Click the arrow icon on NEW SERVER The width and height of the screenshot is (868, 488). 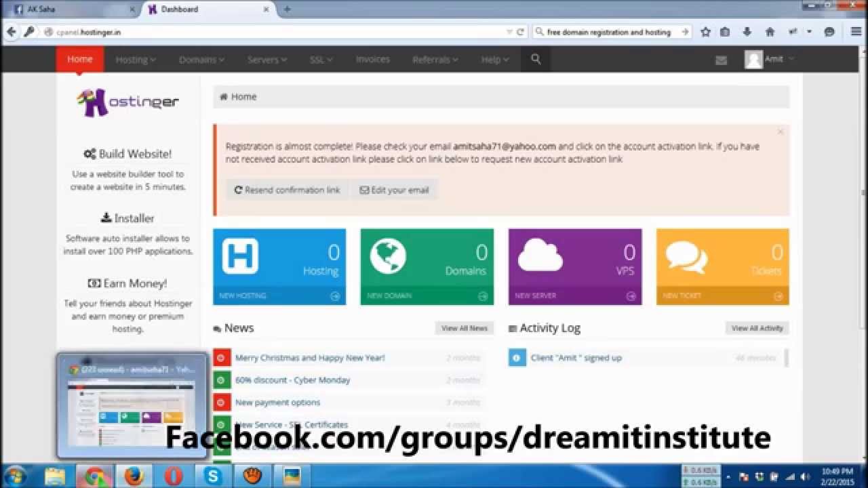pyautogui.click(x=631, y=296)
